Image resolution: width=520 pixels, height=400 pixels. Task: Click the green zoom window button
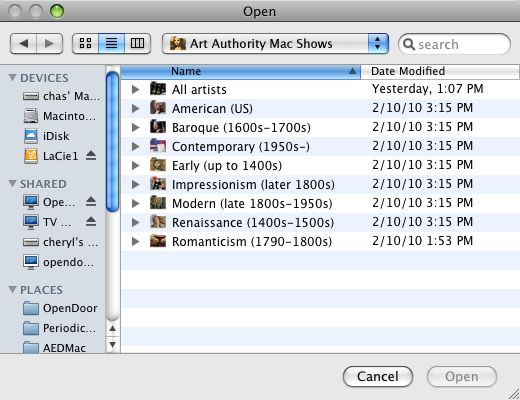[57, 11]
